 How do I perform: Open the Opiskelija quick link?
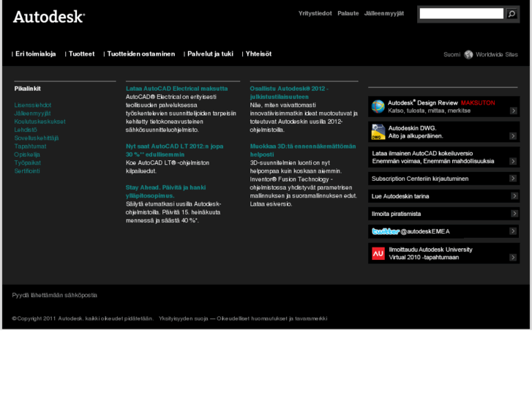27,154
